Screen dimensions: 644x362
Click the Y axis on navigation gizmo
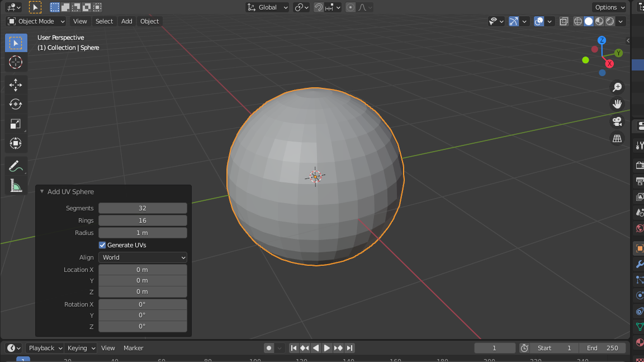tap(618, 53)
